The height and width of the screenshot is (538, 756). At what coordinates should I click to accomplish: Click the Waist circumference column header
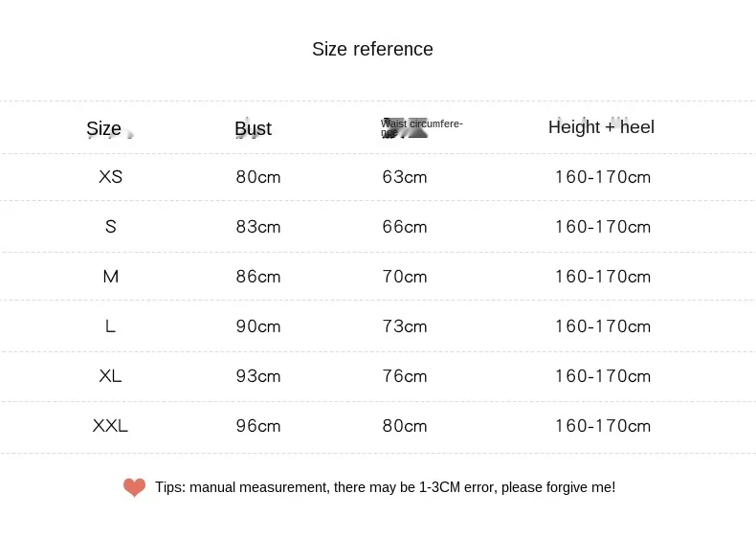(x=421, y=124)
